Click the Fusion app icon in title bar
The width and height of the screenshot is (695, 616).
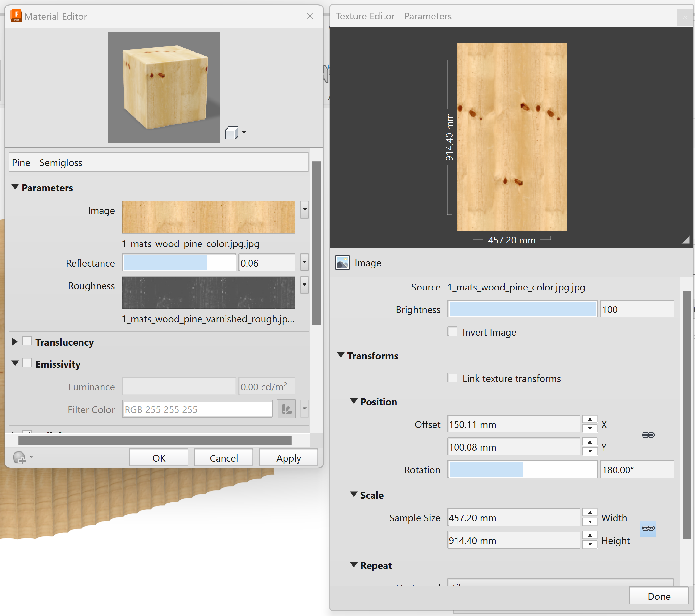(x=16, y=16)
